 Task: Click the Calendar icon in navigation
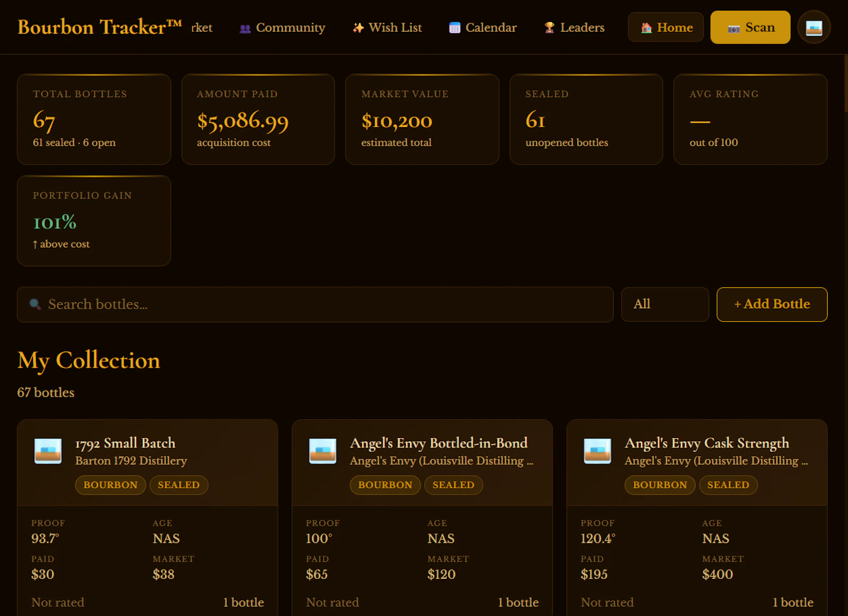[455, 28]
